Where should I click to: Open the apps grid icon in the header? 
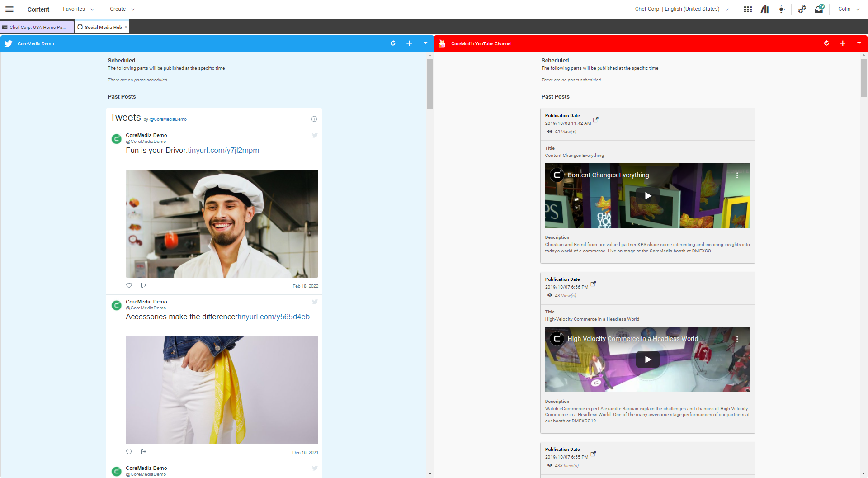[748, 9]
